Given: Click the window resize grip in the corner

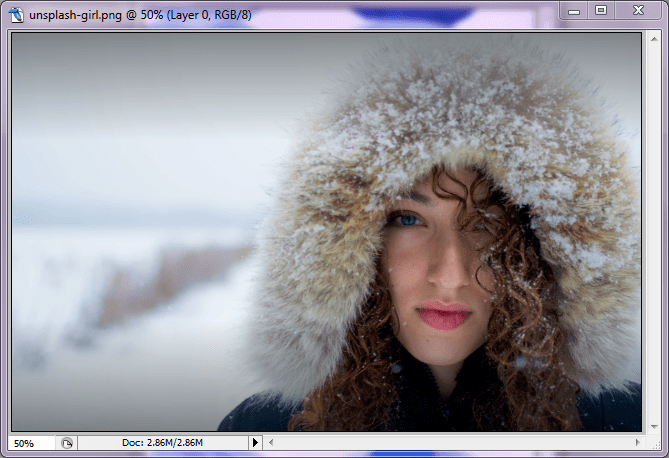Looking at the screenshot, I should coord(656,444).
